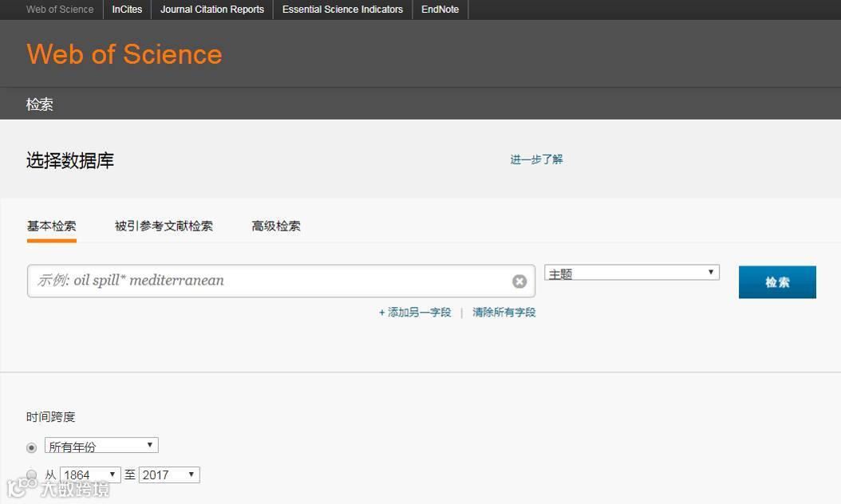Open the Web of Science top navigation link

coord(60,9)
